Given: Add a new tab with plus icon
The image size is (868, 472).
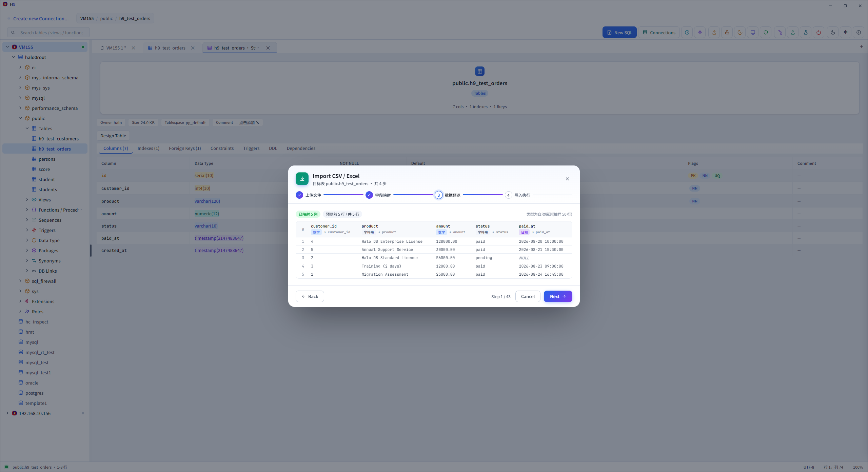Looking at the screenshot, I should click(862, 47).
